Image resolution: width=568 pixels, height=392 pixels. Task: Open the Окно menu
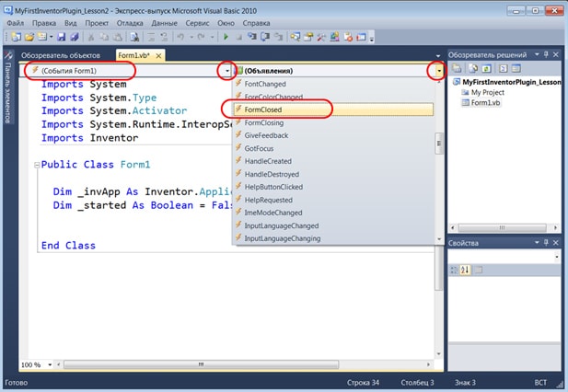(226, 23)
